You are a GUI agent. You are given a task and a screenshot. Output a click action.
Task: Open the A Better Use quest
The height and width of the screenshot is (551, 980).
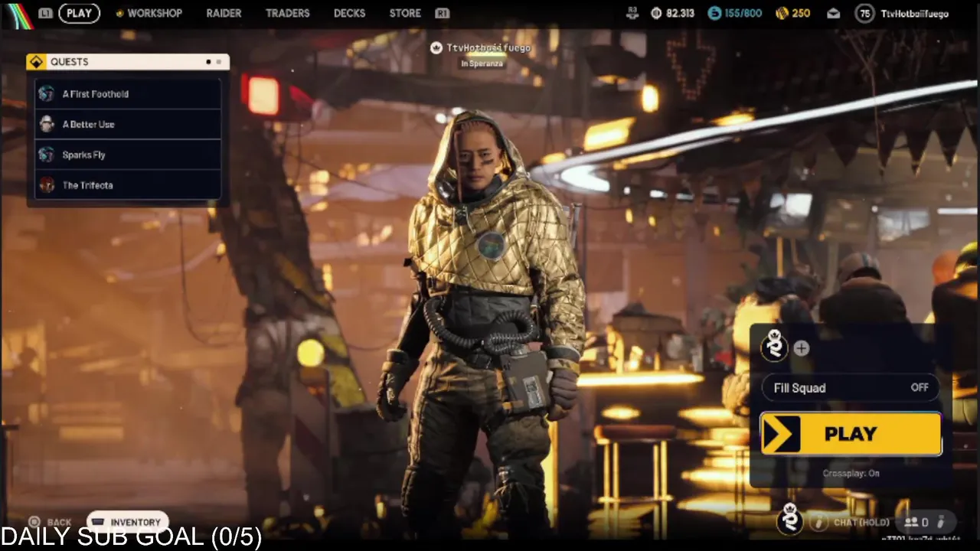pyautogui.click(x=128, y=124)
